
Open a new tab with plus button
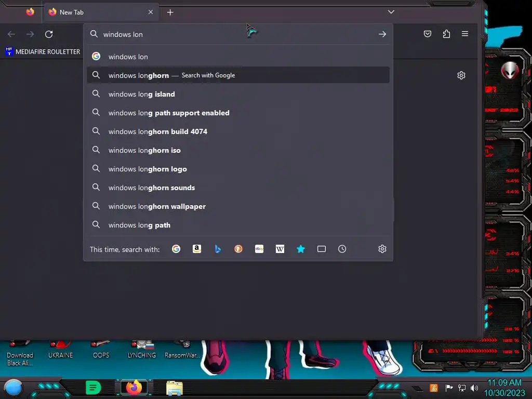tap(170, 12)
